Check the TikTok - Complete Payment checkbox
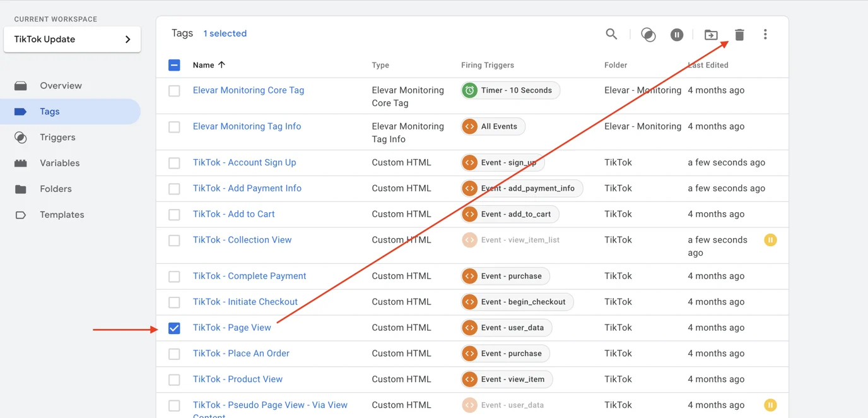Image resolution: width=868 pixels, height=418 pixels. click(174, 277)
